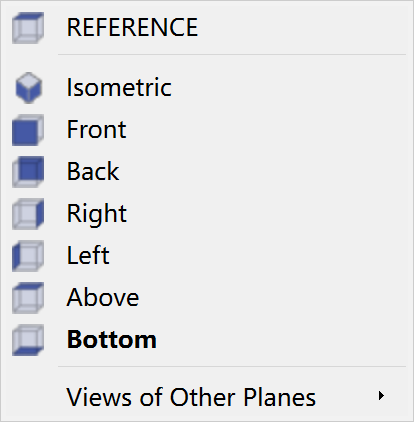Click the empty icon slot beside Views of Other Planes
414x422 pixels.
pyautogui.click(x=28, y=397)
